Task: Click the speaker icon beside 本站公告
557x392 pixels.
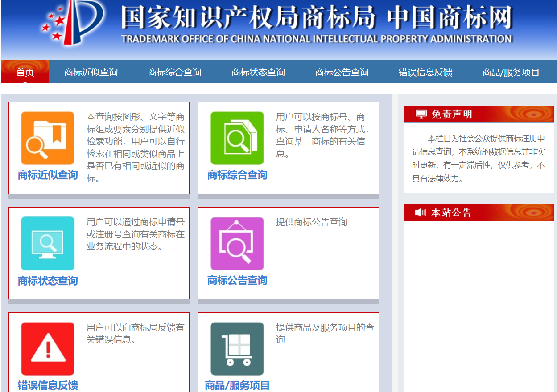Action: click(421, 212)
